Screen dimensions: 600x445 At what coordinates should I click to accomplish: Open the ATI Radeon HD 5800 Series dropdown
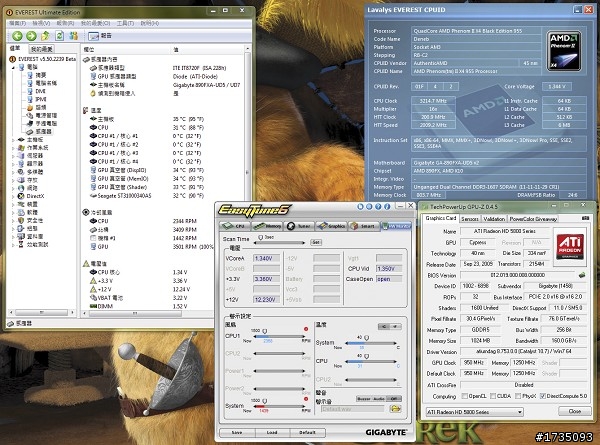[474, 412]
